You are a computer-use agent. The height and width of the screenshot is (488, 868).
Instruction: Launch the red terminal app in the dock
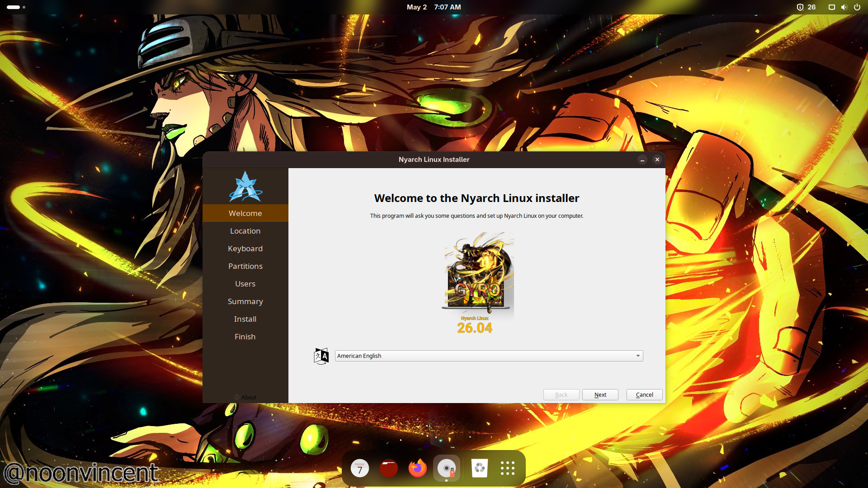coord(389,469)
